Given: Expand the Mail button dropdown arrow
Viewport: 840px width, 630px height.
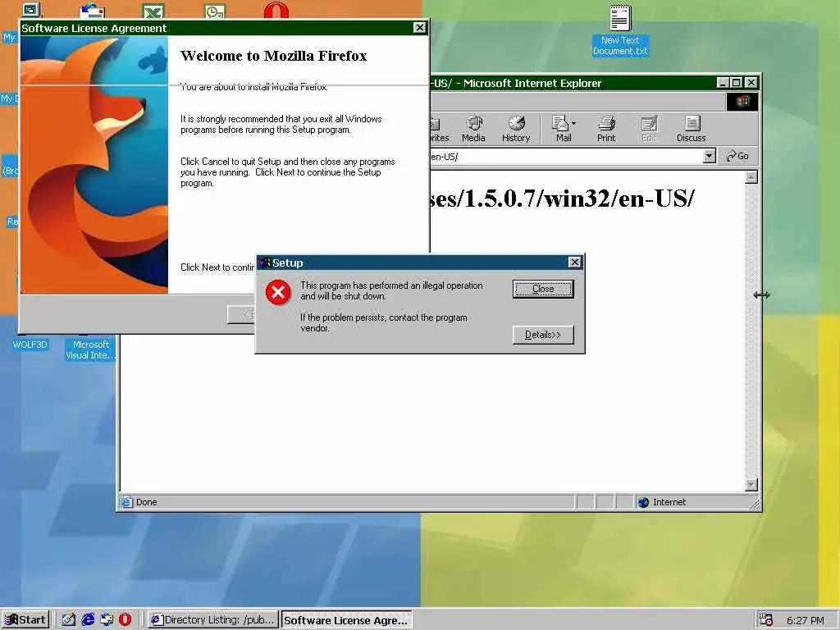Looking at the screenshot, I should 573,123.
